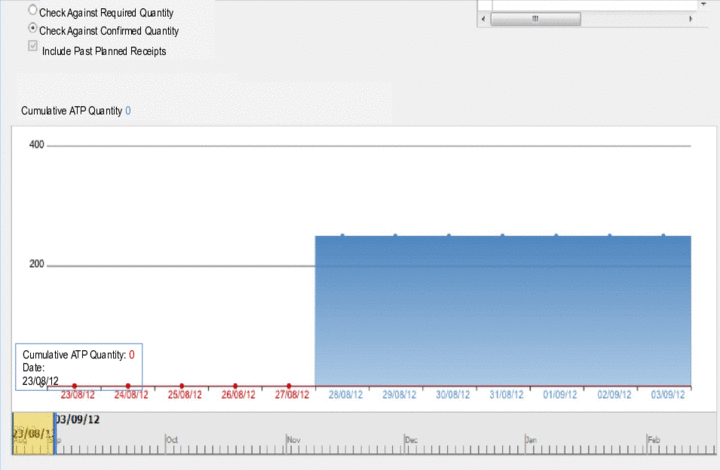Click the horizontal scrollbar right arrow
Screen dimensions: 720x470
(689, 18)
